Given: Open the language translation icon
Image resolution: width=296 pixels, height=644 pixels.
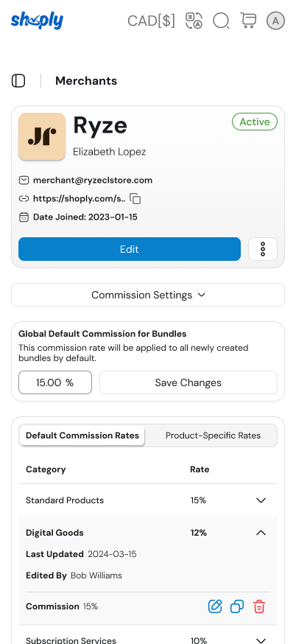Looking at the screenshot, I should [x=194, y=21].
